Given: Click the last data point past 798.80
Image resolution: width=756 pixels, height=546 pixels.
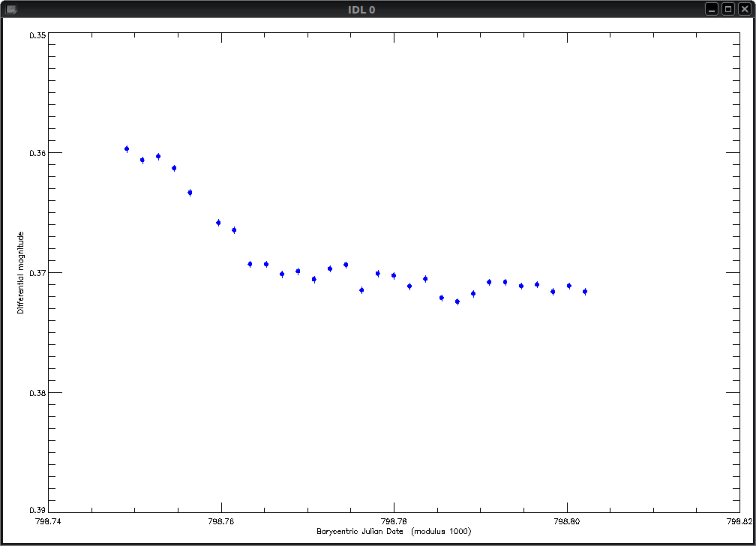Looking at the screenshot, I should (585, 291).
